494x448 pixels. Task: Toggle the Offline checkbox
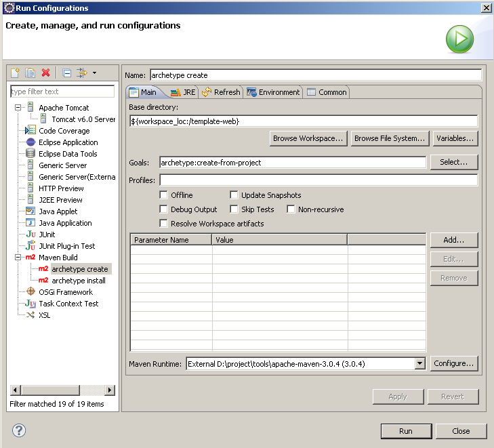click(x=163, y=195)
